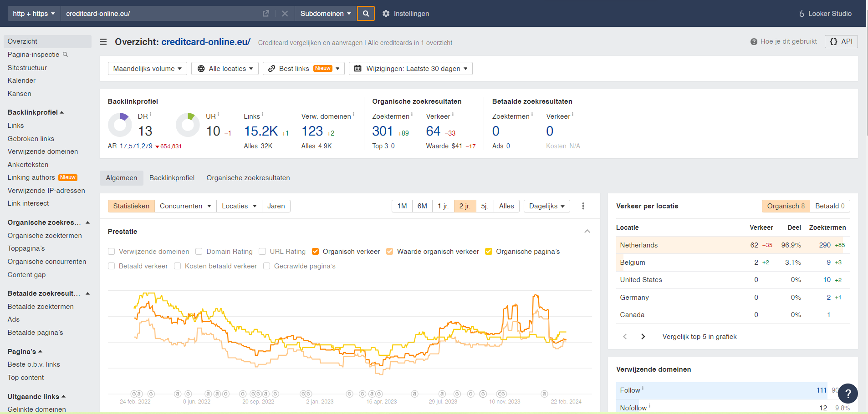Click Netherlands row in locations table
This screenshot has width=868, height=414.
(733, 245)
